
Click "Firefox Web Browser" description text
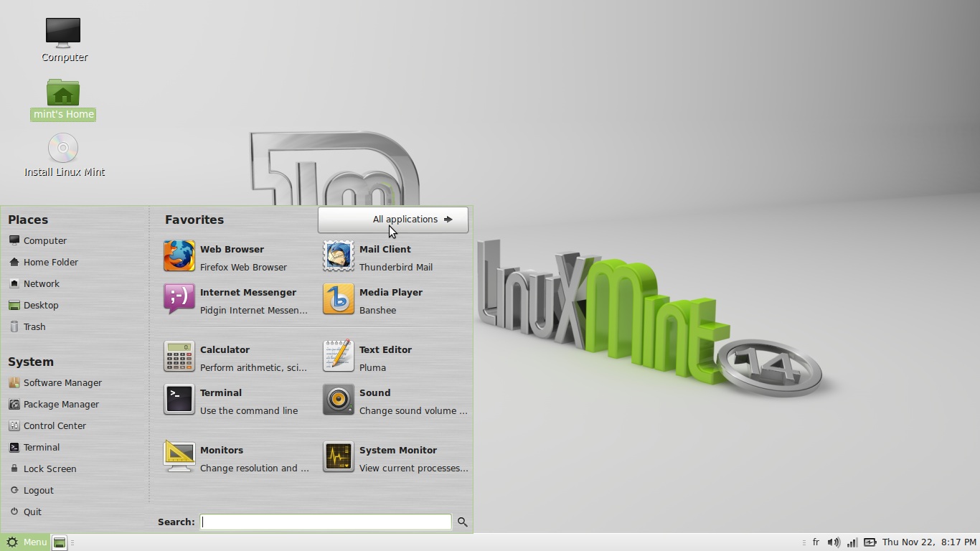[243, 268]
